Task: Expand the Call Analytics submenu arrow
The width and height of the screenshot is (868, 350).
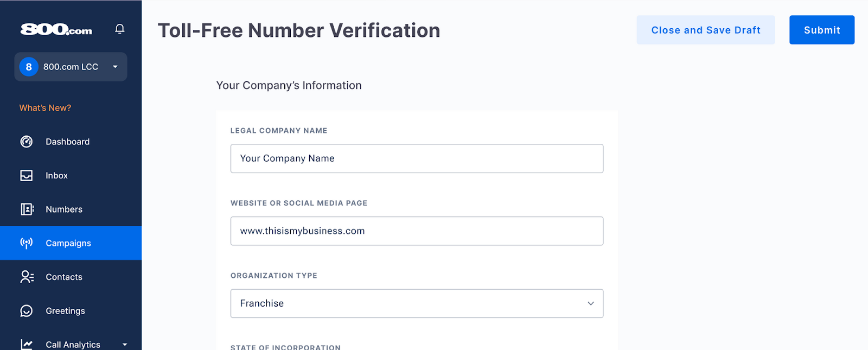Action: point(125,344)
